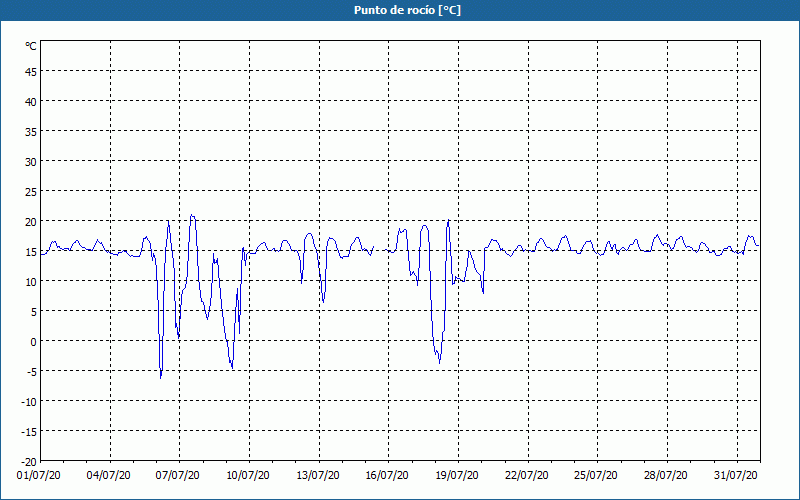Click the y-axis label -20
800x500 pixels.
[x=29, y=462]
